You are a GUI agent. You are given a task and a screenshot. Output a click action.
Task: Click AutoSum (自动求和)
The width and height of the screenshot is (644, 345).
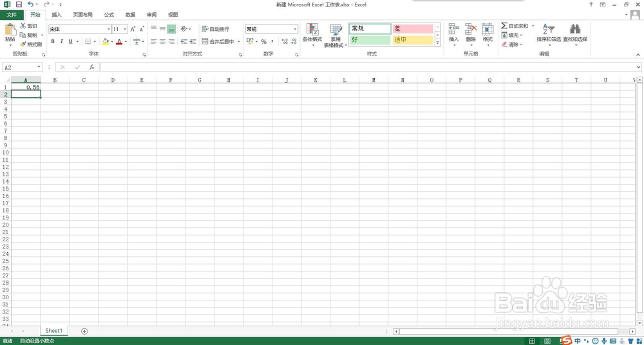click(x=515, y=26)
